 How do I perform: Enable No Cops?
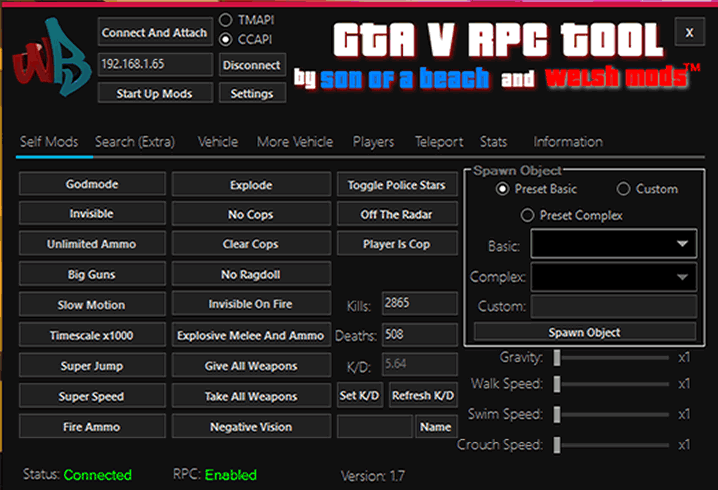[x=251, y=214]
